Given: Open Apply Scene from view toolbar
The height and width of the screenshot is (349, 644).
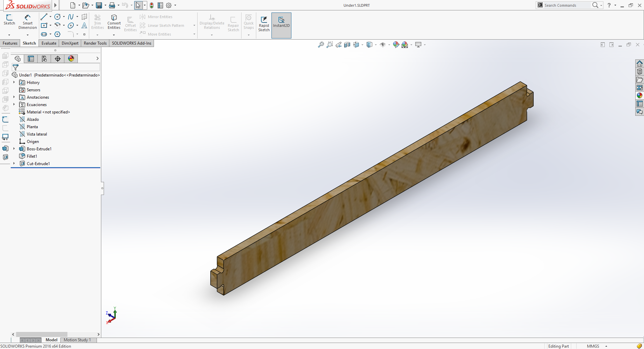Looking at the screenshot, I should 405,45.
